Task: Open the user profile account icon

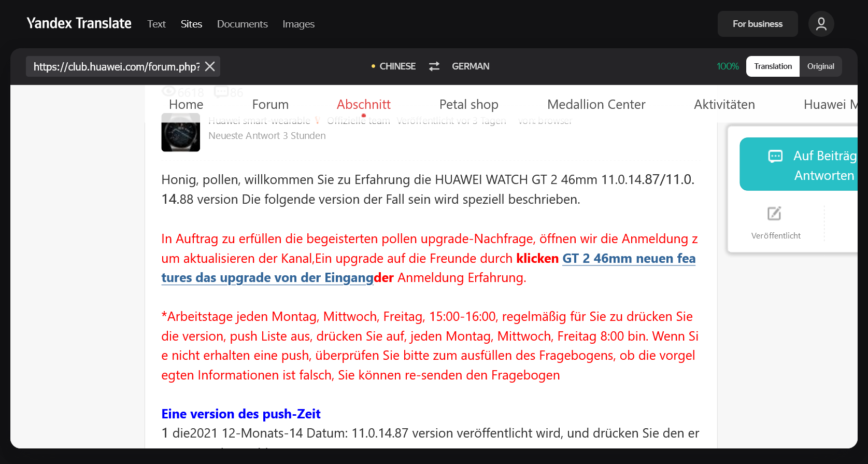Action: click(821, 24)
